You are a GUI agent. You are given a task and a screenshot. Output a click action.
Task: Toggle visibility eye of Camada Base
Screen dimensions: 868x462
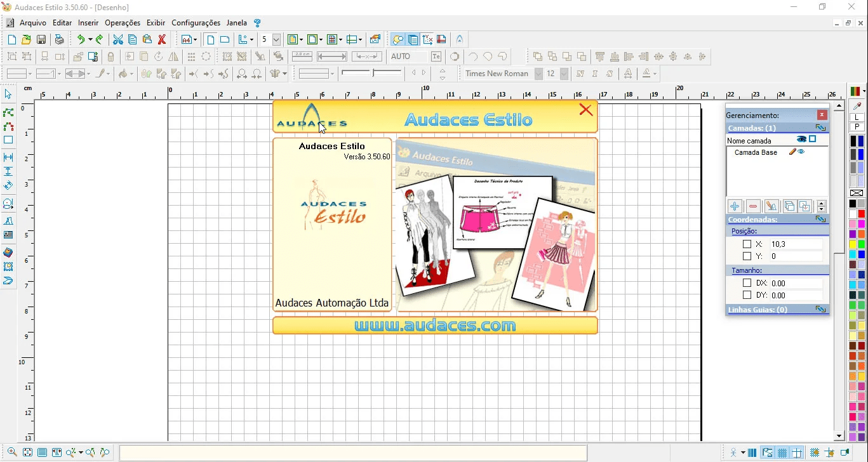(801, 152)
